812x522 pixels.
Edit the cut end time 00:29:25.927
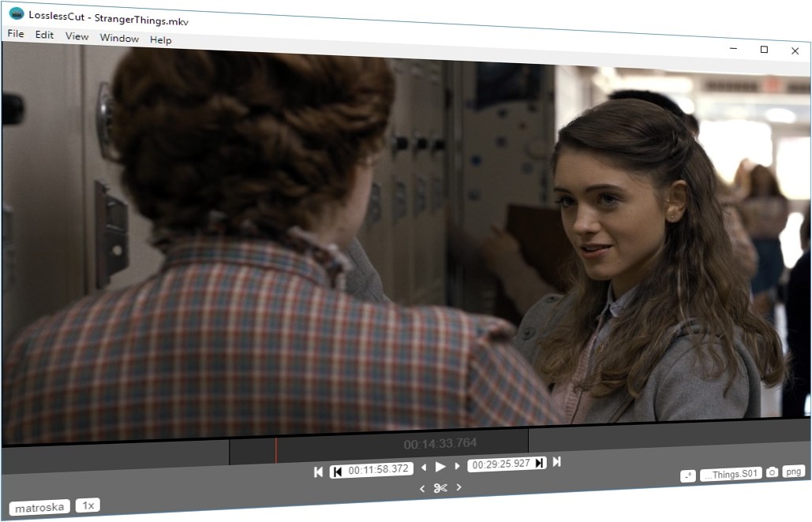pos(501,464)
